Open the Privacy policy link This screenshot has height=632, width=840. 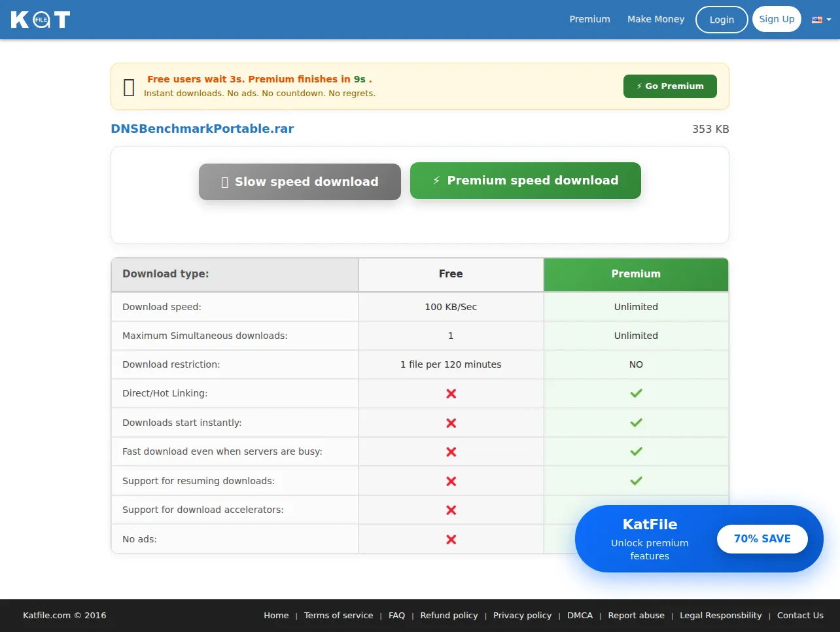(x=522, y=616)
